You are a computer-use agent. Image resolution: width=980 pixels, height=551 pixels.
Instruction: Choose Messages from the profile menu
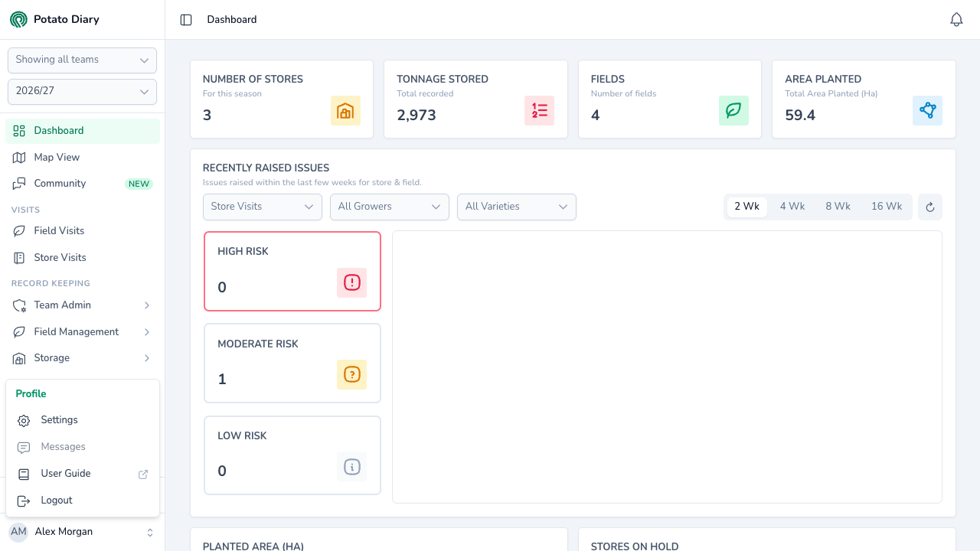click(x=83, y=447)
